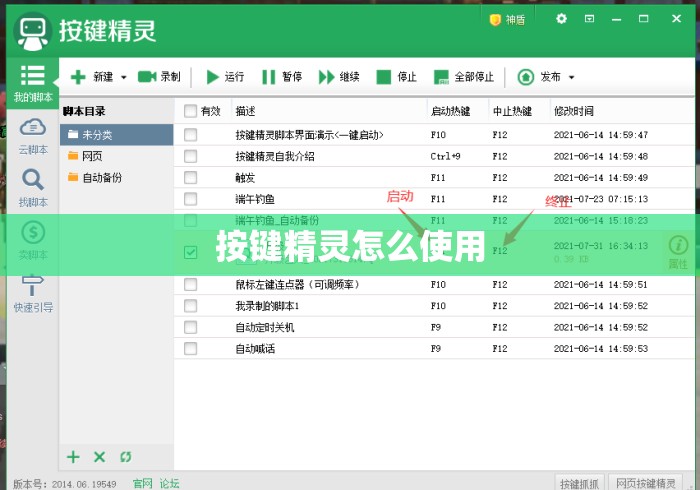Select the 我录制的脚本1 script
The height and width of the screenshot is (490, 700).
[x=267, y=306]
